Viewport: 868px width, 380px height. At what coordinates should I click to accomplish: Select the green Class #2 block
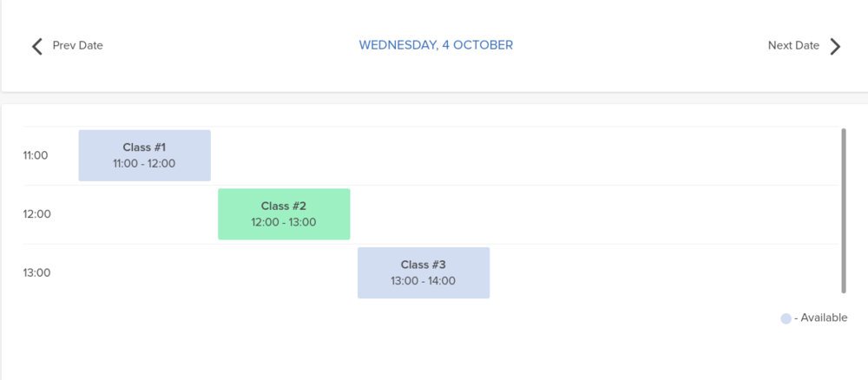(284, 213)
